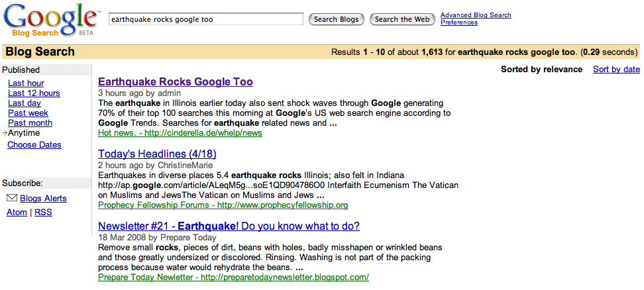644x290 pixels.
Task: Click the envelope icon beside Blogs Alerts
Action: click(12, 198)
